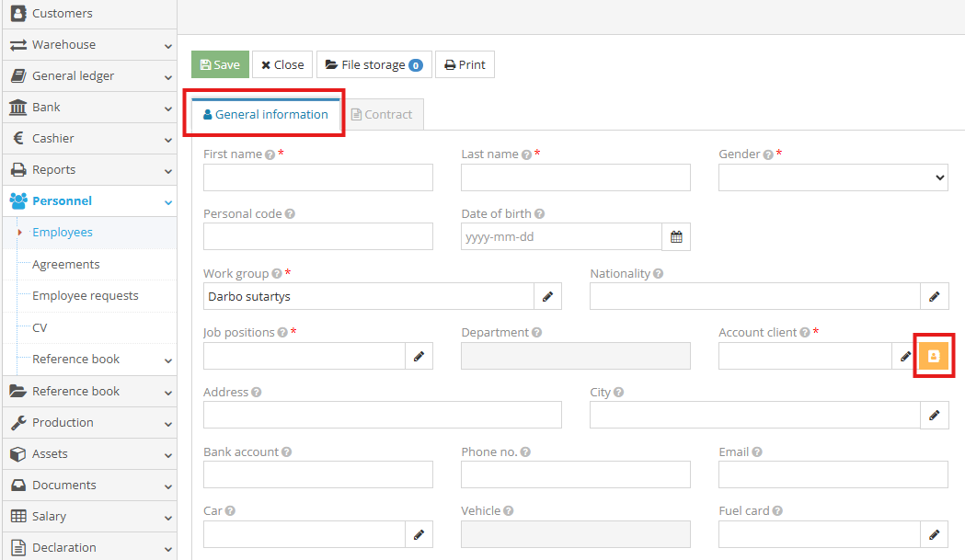Click help icon next to First name
The image size is (965, 560).
(x=270, y=155)
